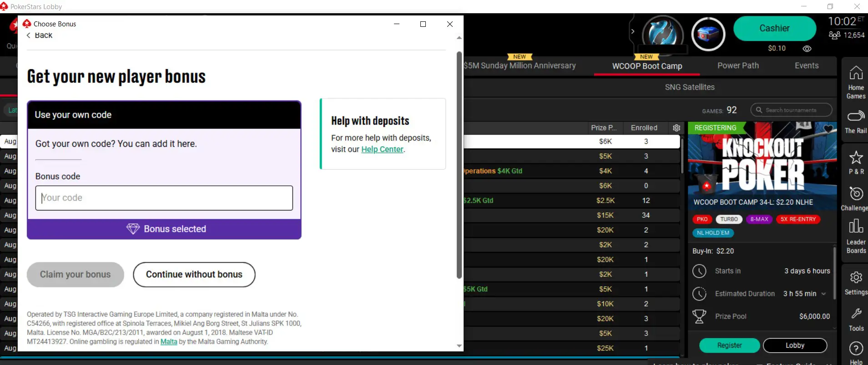868x365 pixels.
Task: Click the search magnifier icon in tournaments
Action: tap(759, 110)
